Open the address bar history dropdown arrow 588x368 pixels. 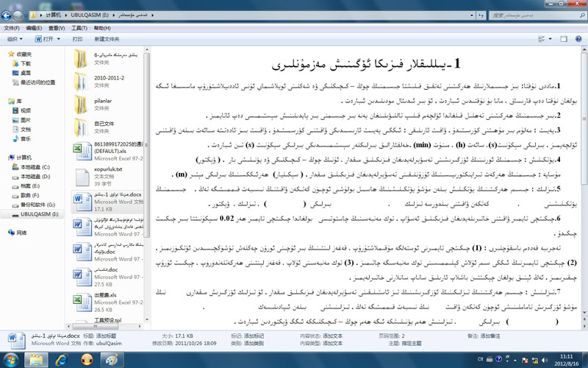click(x=472, y=15)
